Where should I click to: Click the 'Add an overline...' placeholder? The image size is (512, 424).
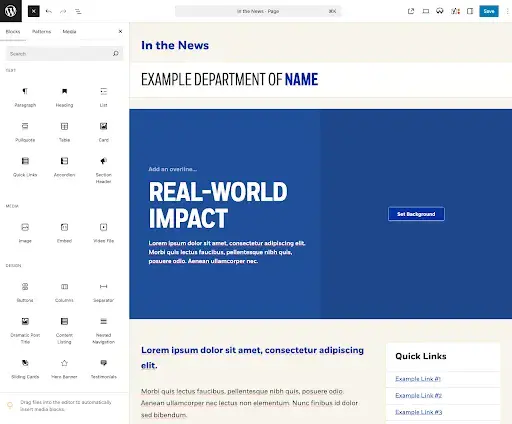click(x=173, y=169)
